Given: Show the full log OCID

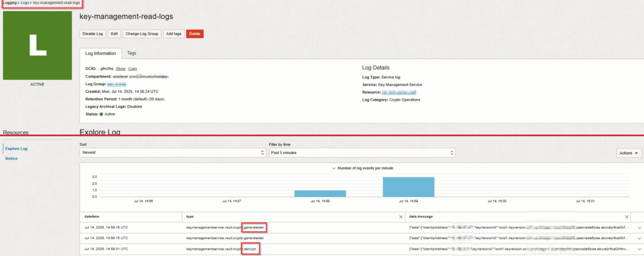Looking at the screenshot, I should 121,68.
